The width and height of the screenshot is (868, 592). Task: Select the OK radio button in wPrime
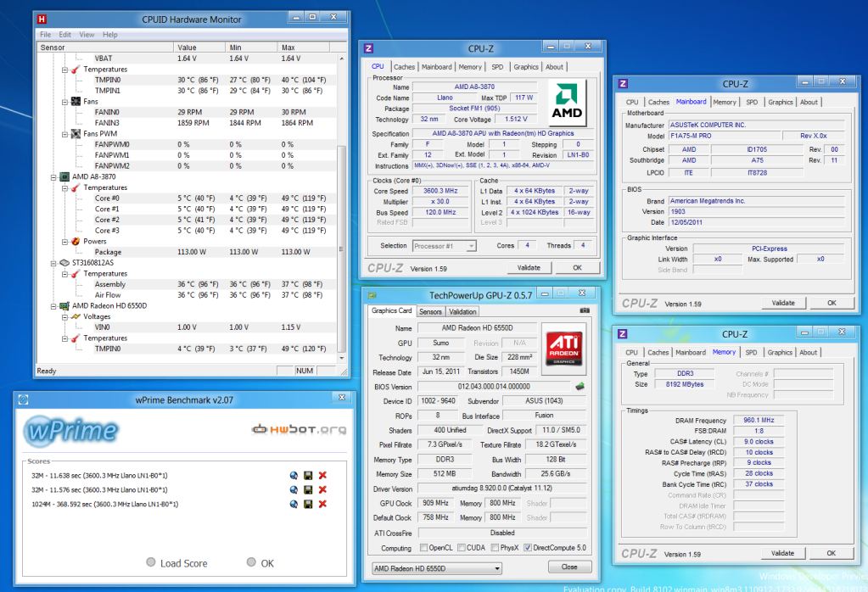pos(251,562)
